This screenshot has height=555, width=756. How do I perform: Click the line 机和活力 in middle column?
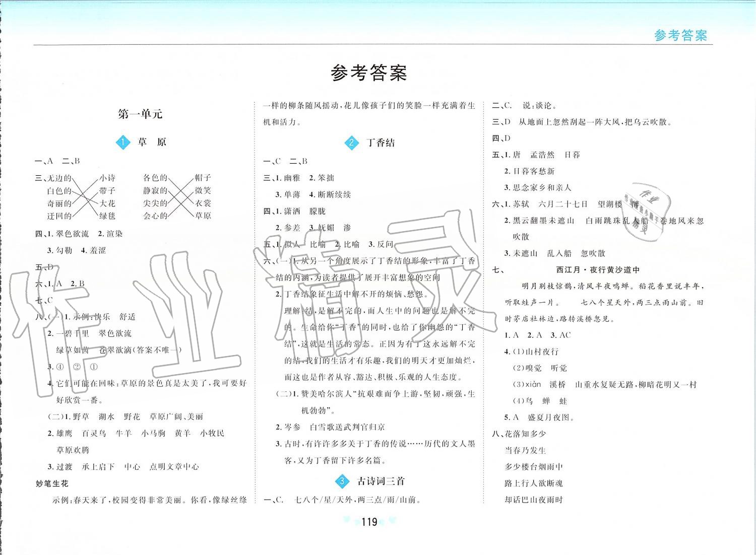click(x=283, y=122)
